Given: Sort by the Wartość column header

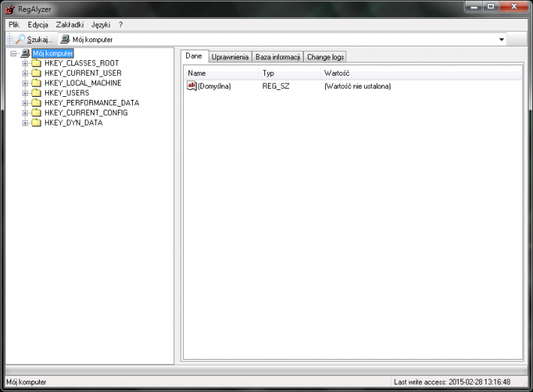Looking at the screenshot, I should (421, 73).
